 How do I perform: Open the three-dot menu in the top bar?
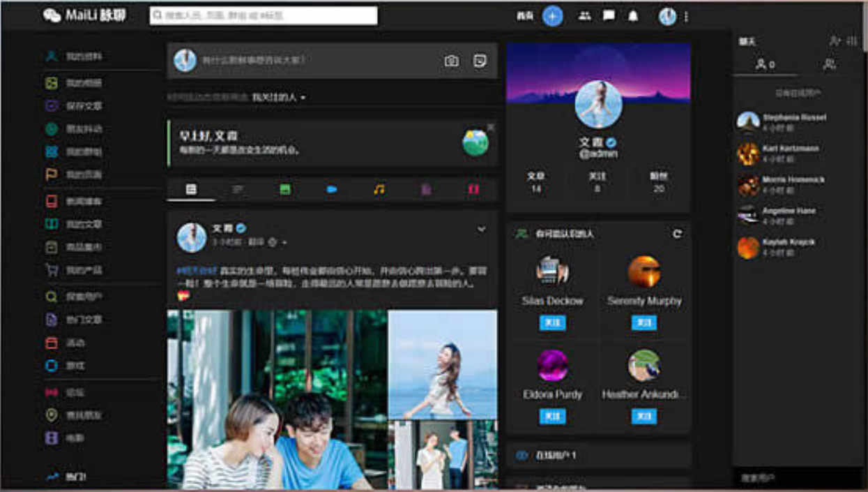(x=687, y=16)
